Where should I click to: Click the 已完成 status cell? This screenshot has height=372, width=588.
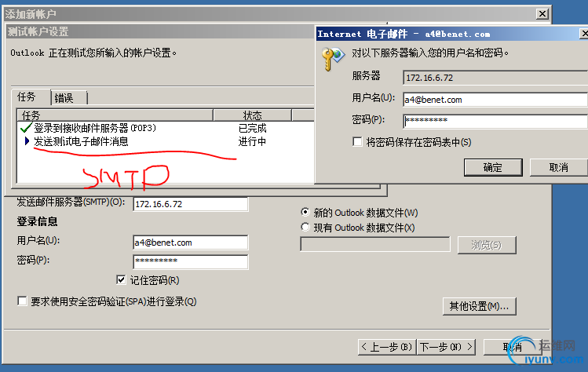[252, 128]
